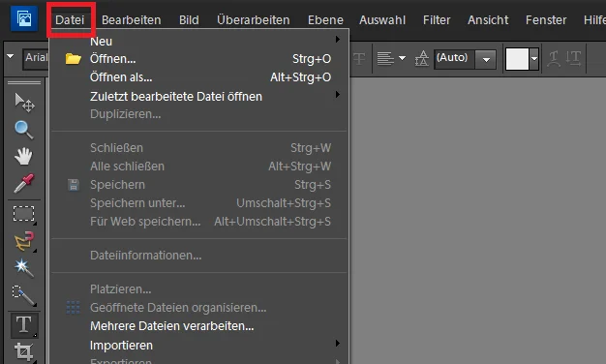Open the text color swatch dropdown arrow
The width and height of the screenshot is (606, 364).
[x=534, y=59]
